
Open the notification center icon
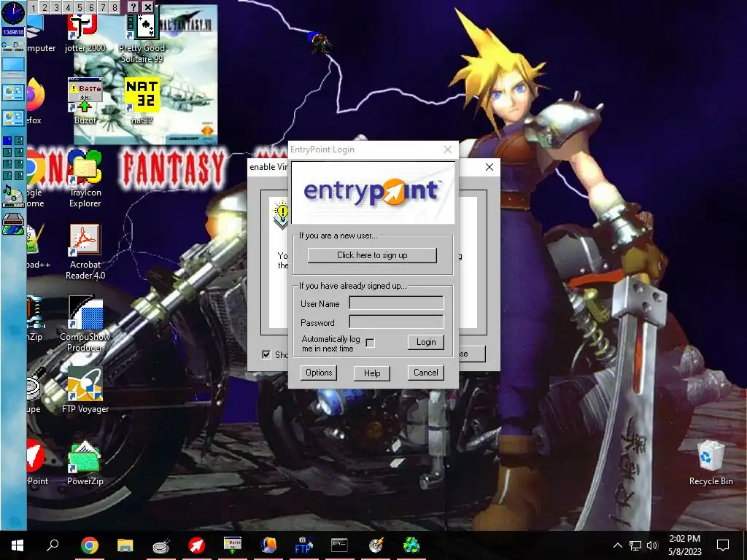(723, 545)
